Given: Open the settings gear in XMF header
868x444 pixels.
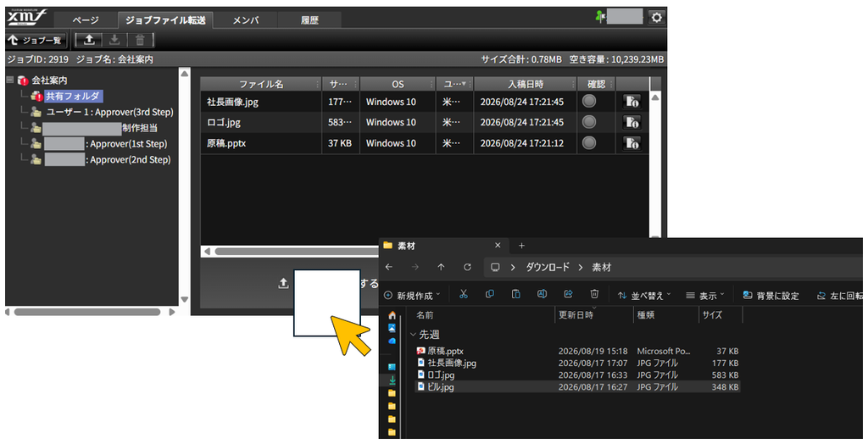Looking at the screenshot, I should click(x=657, y=18).
